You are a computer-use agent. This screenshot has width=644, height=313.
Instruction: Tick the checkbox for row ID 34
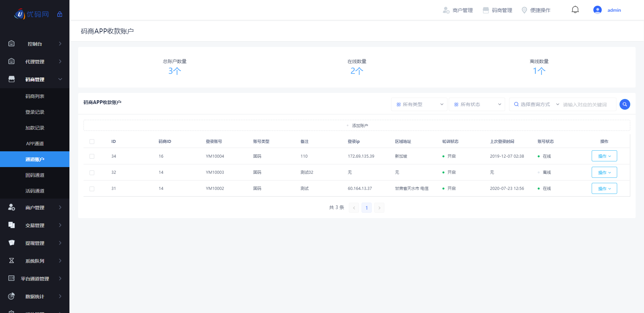[92, 156]
